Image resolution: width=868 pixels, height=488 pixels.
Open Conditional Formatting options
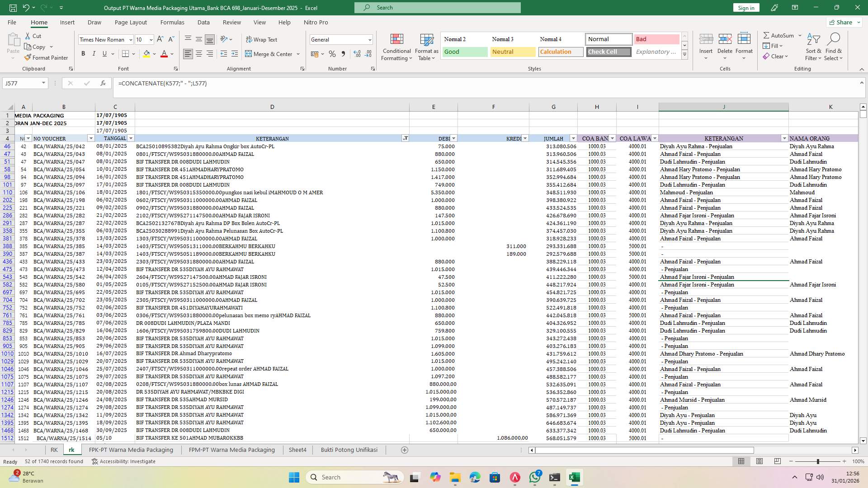click(x=396, y=47)
